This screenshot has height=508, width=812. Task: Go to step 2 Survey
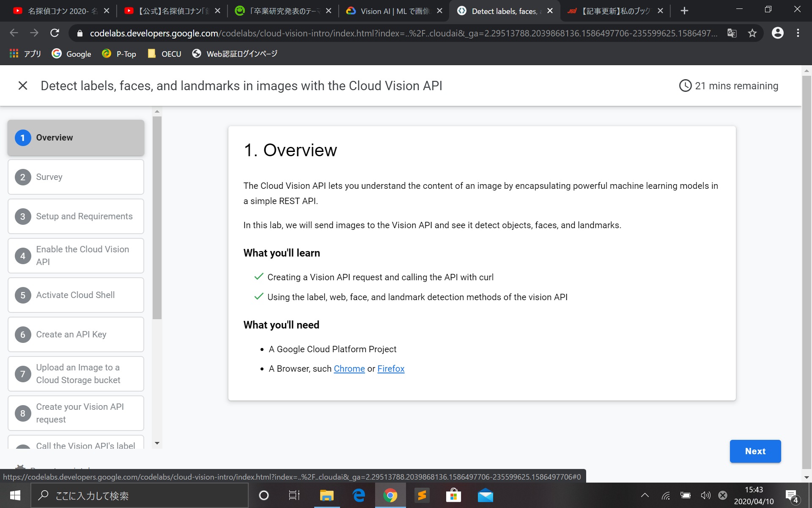pos(76,177)
